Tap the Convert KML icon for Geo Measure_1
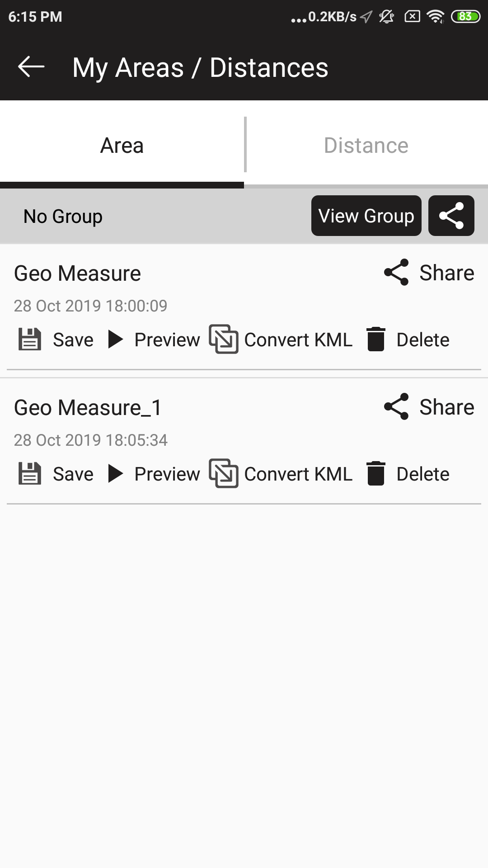Screen dimensions: 488x868 tap(224, 473)
